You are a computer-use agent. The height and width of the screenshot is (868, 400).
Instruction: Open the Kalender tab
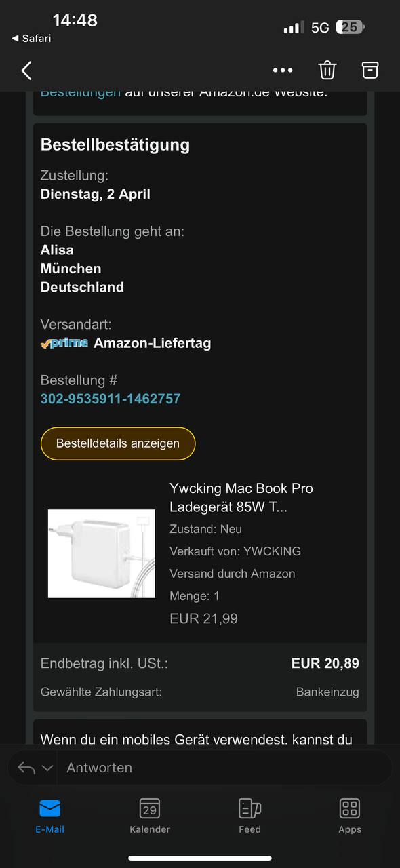click(150, 816)
